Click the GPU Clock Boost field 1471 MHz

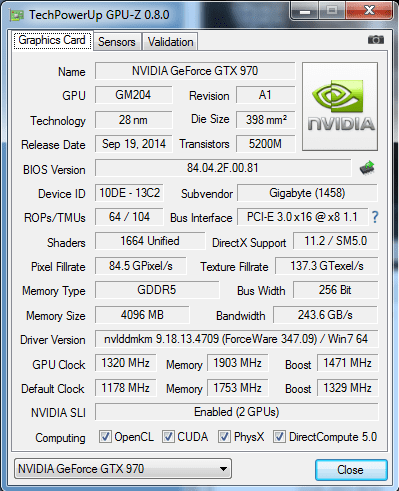(x=348, y=363)
